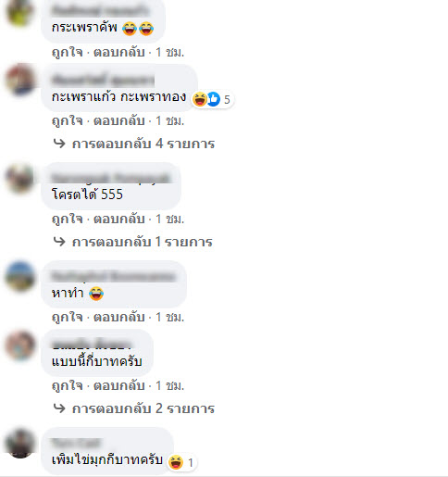This screenshot has height=477, width=448.
Task: Like the หาทำ comment via ถูกใจ
Action: (x=68, y=317)
